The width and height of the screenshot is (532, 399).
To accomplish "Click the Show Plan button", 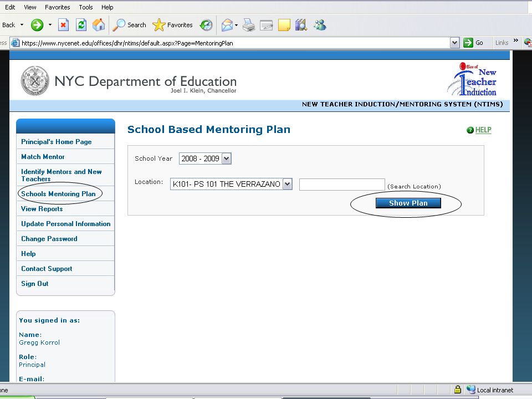I will point(408,203).
